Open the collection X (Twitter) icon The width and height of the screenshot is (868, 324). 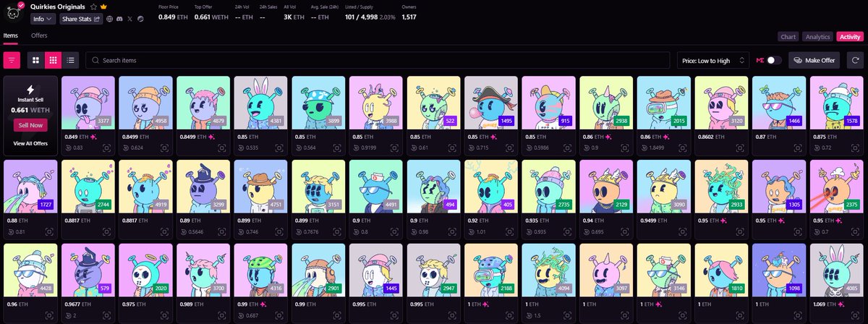click(130, 19)
